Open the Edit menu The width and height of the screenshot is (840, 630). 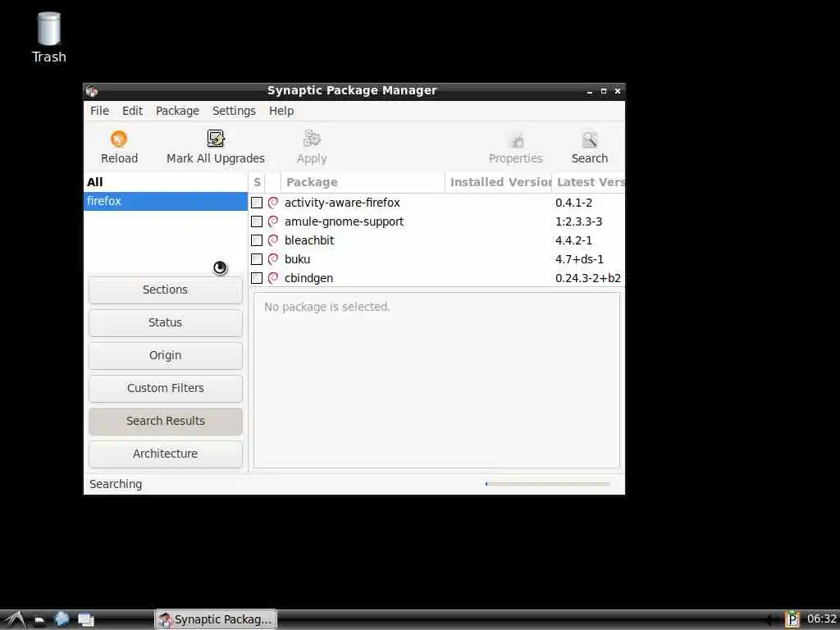pos(132,111)
